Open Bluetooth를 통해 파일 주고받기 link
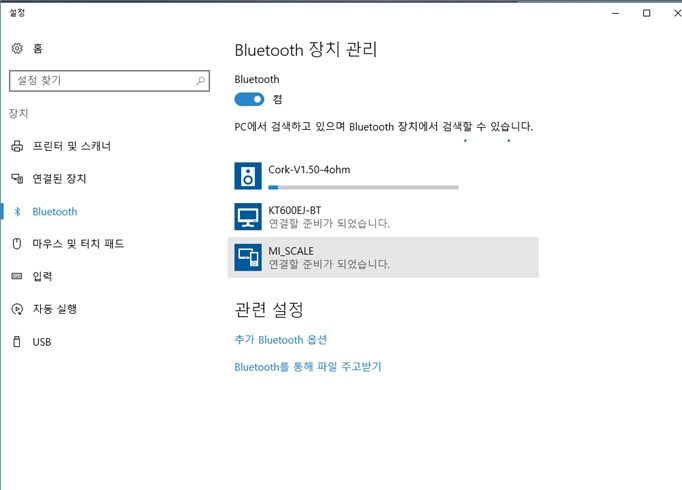The width and height of the screenshot is (682, 490). [308, 367]
